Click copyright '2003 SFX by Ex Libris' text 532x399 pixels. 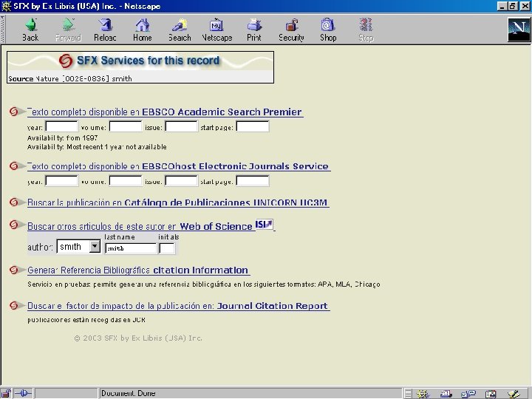click(138, 338)
